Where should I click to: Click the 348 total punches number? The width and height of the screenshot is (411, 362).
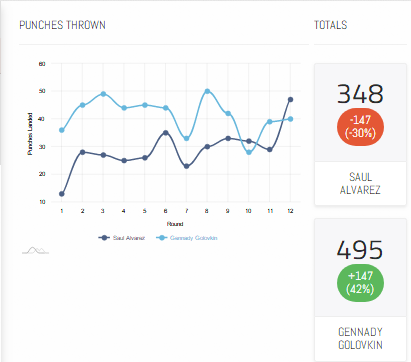point(360,94)
